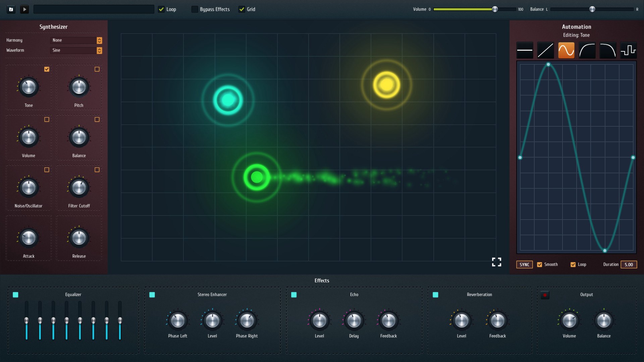This screenshot has height=362, width=644.
Task: Select the falloff curve automation shape
Action: tap(608, 50)
